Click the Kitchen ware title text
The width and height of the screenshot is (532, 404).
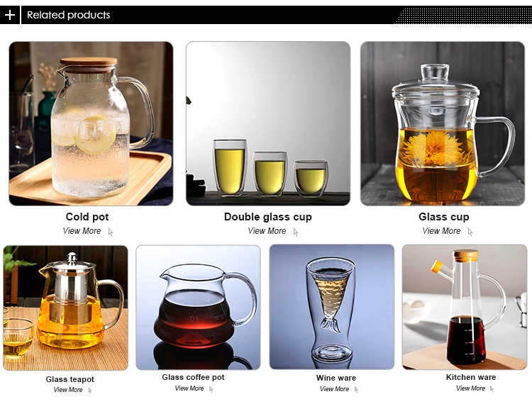[x=471, y=377]
